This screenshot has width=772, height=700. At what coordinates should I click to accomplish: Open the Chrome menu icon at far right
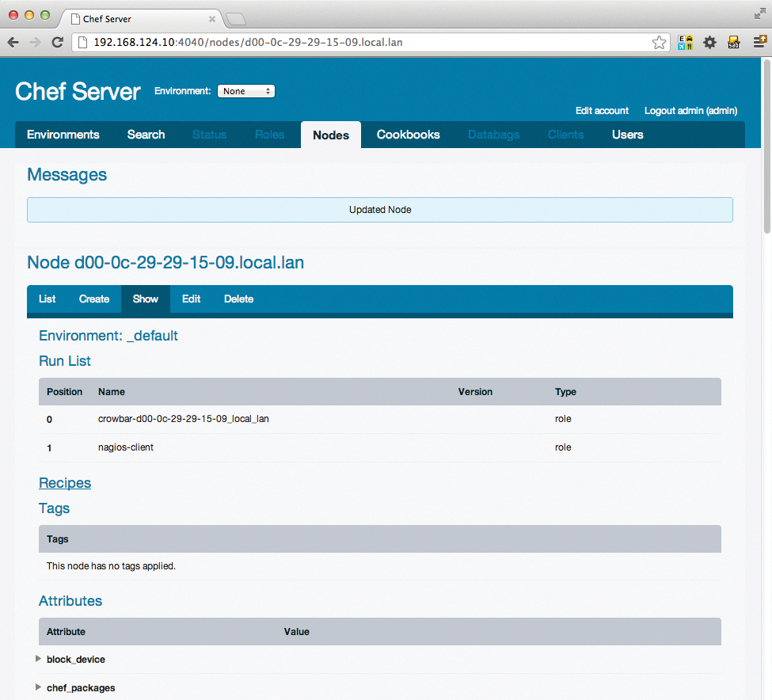pos(757,43)
